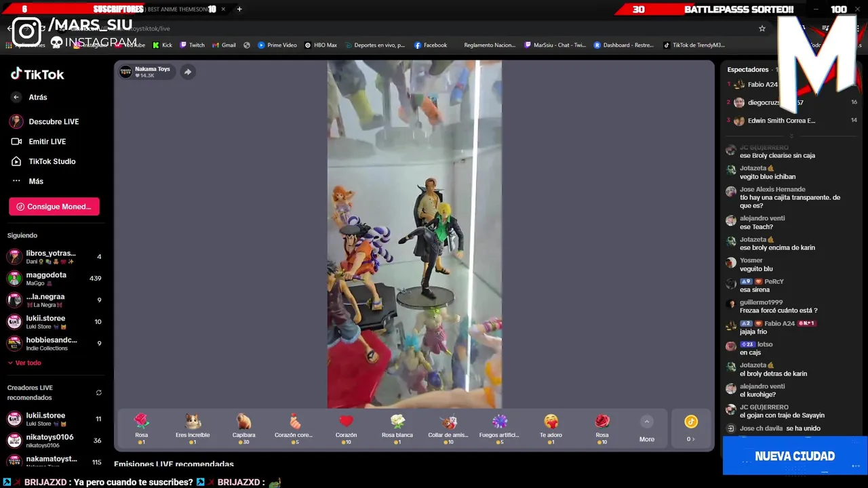Send the Collar de amistad gift
The image size is (868, 488).
coord(448,429)
